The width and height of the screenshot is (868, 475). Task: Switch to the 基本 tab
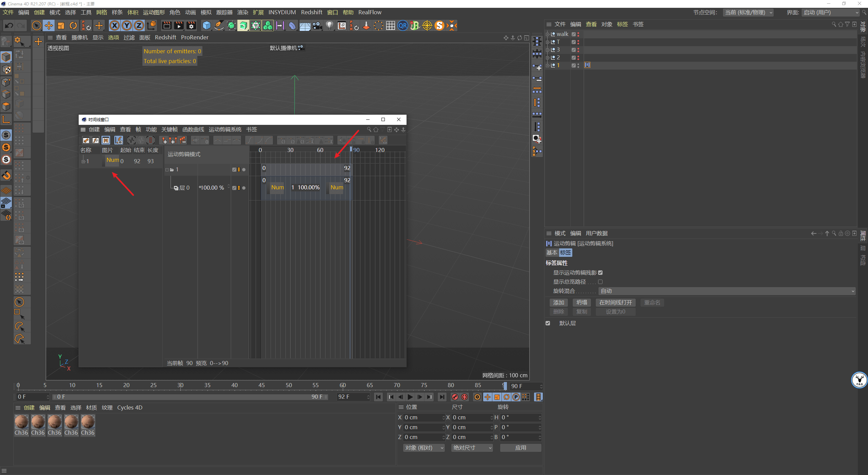[x=552, y=253]
